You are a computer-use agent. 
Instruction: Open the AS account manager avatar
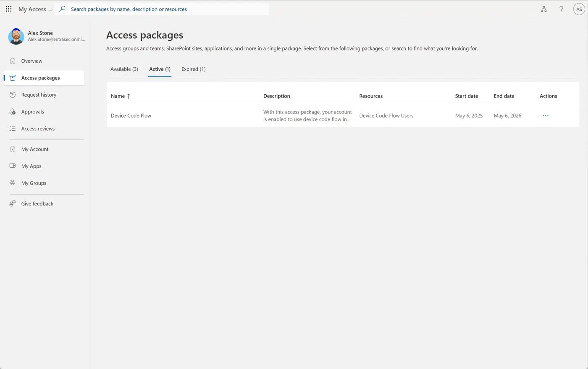pos(579,9)
